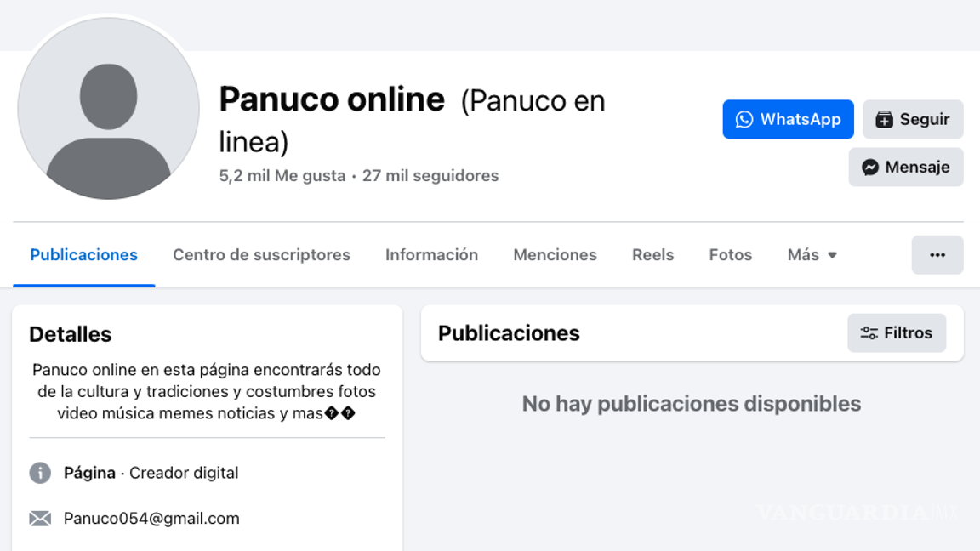This screenshot has width=980, height=551.
Task: Click the Messenger icon on the Mensaje button
Action: [x=871, y=167]
